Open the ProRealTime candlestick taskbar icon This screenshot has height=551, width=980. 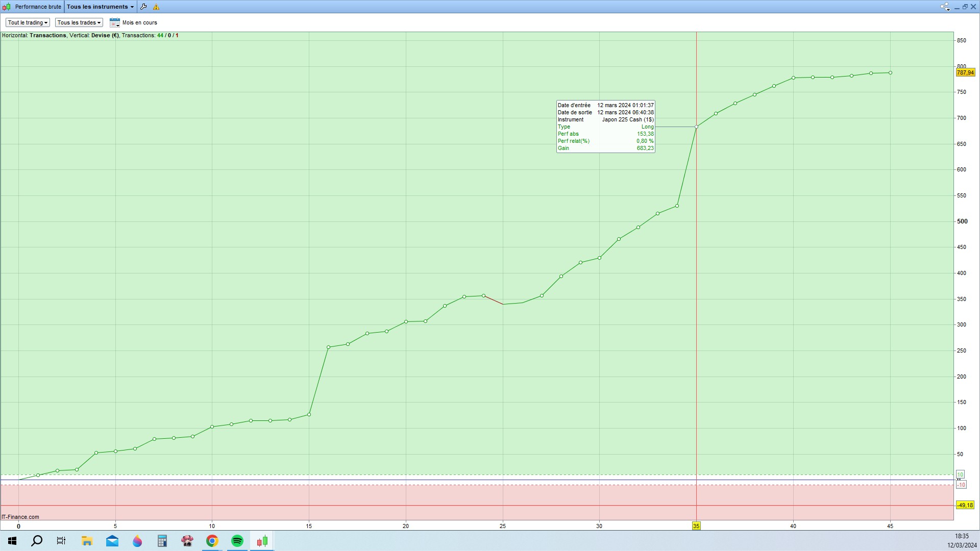pyautogui.click(x=262, y=541)
